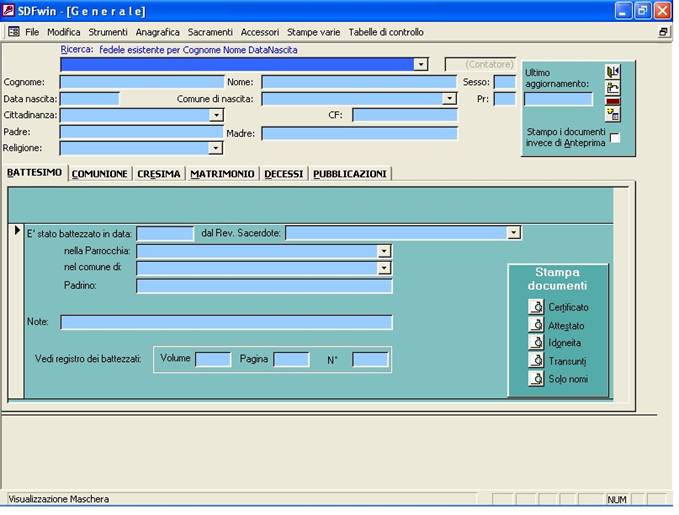Open the Accessori menu
The image size is (679, 515).
(x=260, y=32)
